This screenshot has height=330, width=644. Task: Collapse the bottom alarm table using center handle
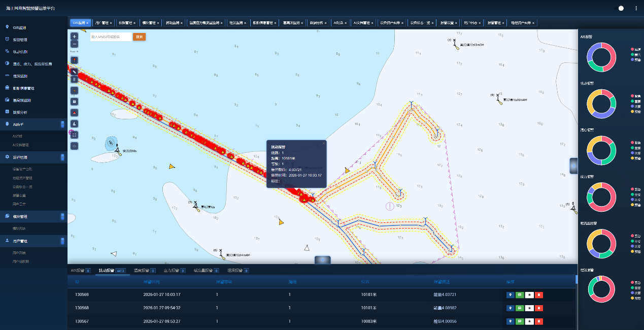(x=323, y=259)
